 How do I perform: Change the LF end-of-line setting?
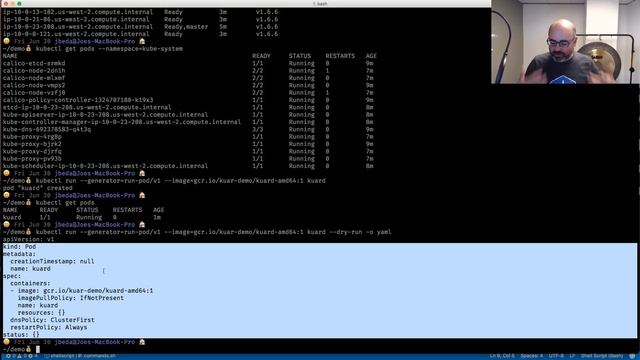572,356
